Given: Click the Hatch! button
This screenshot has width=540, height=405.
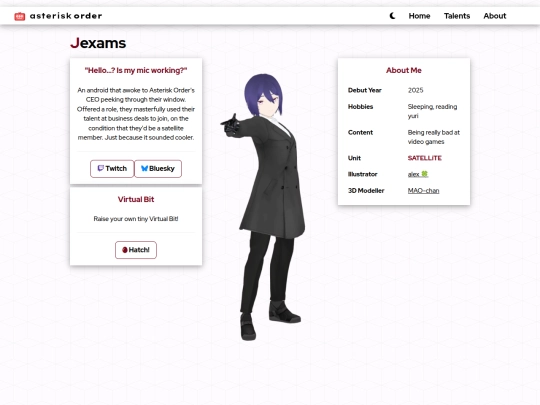Looking at the screenshot, I should point(136,250).
